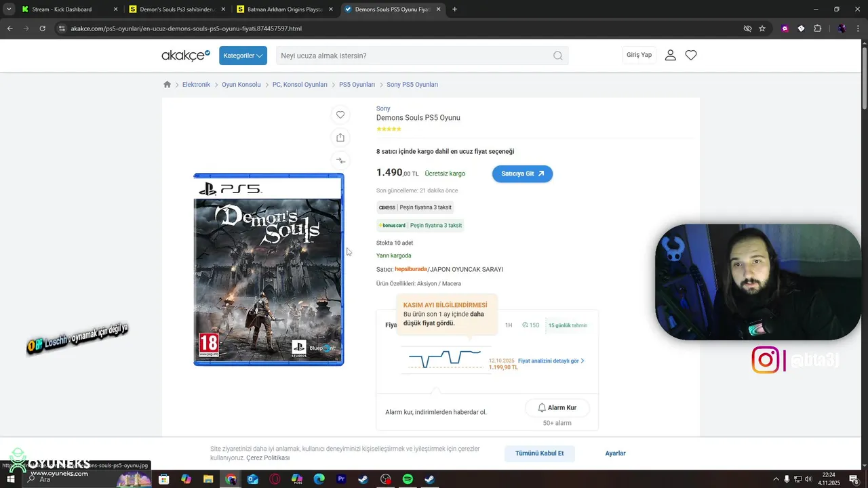
Task: Go back in browser history
Action: click(9, 28)
